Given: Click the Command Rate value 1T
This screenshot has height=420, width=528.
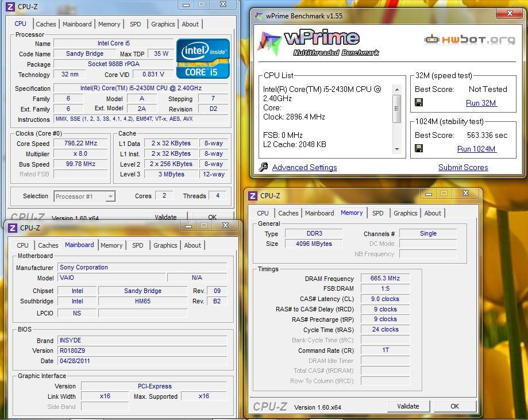Looking at the screenshot, I should tap(385, 350).
